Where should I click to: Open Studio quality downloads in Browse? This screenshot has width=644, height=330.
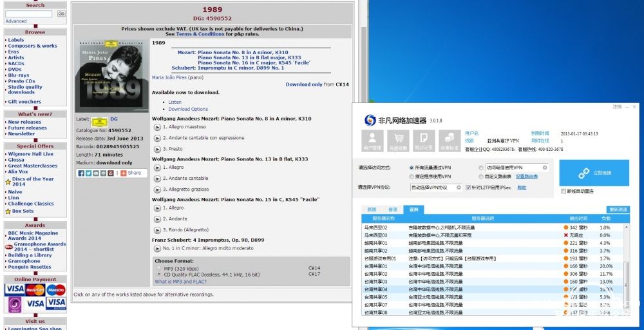25,90
